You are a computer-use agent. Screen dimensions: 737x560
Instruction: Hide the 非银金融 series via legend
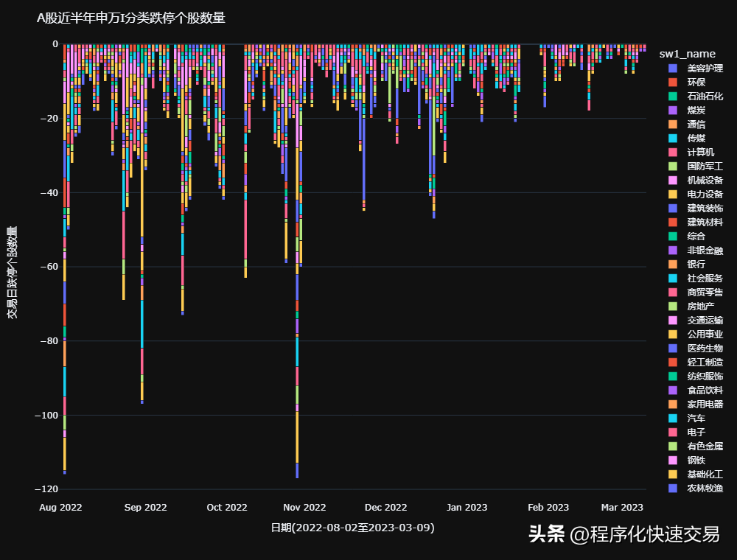click(x=696, y=251)
